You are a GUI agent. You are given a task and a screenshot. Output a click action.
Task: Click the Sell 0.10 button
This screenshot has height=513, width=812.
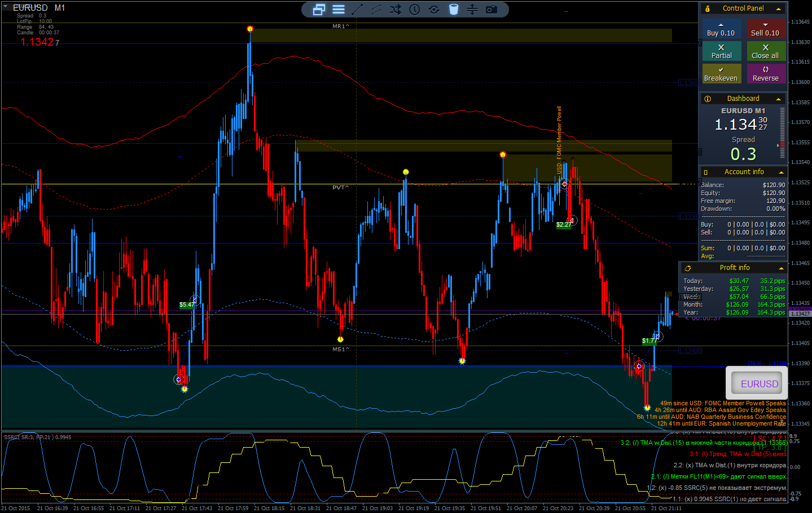pos(765,29)
